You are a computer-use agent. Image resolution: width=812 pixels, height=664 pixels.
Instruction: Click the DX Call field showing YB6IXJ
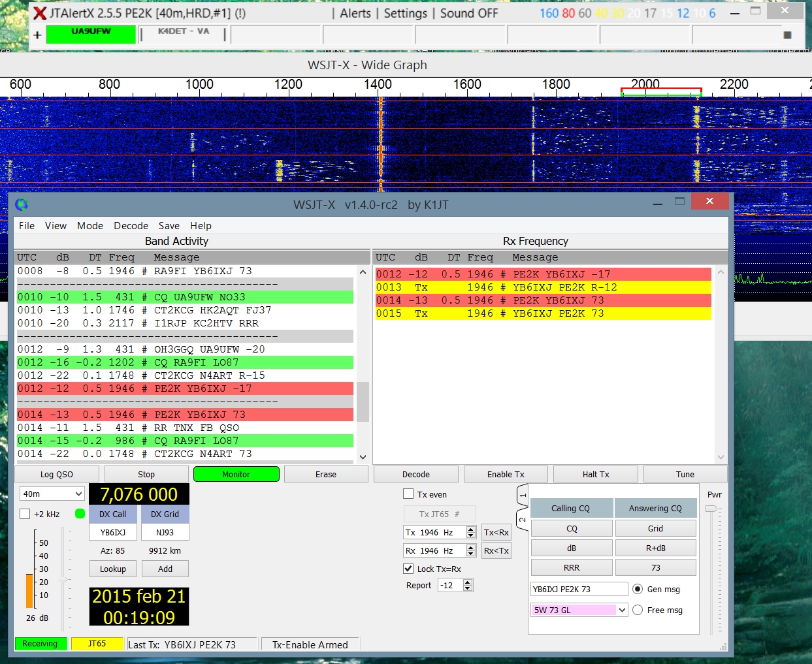click(x=113, y=532)
